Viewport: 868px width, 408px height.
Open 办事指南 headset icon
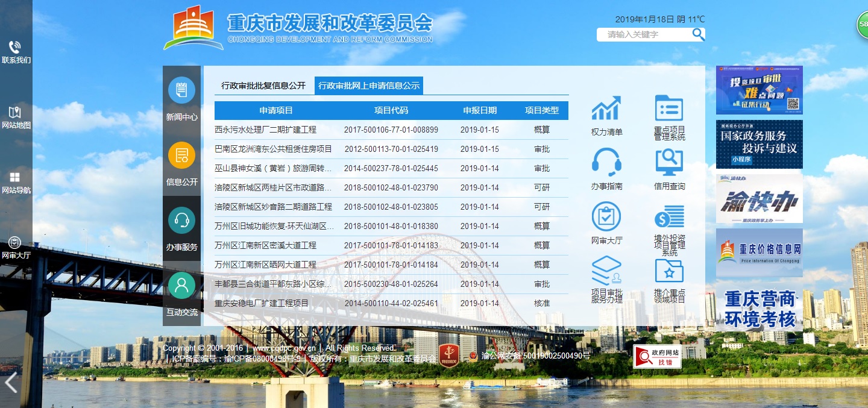coord(606,163)
